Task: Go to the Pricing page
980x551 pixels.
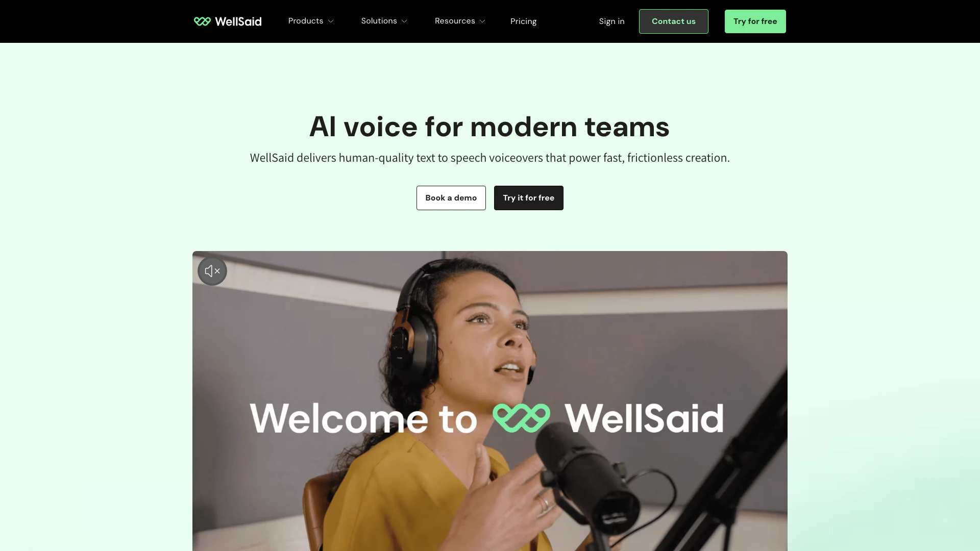Action: tap(523, 21)
